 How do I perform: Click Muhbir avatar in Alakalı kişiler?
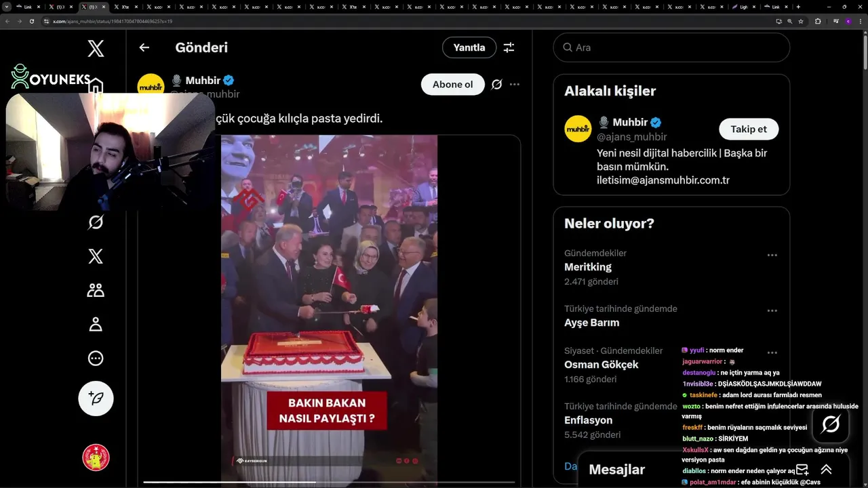pos(578,129)
